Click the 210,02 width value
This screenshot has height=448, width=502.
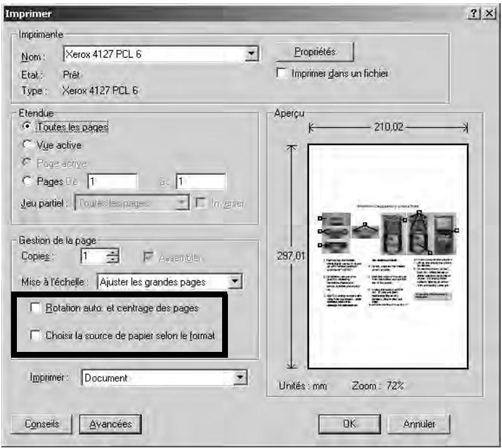[x=388, y=127]
